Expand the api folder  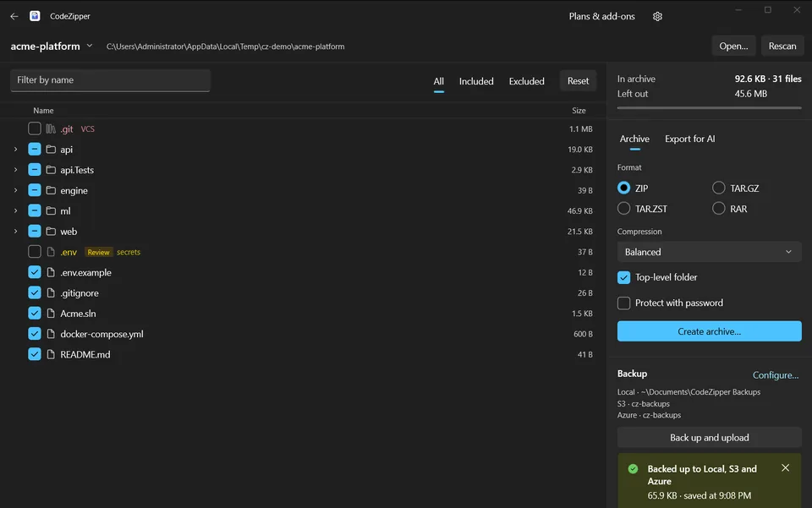click(15, 150)
